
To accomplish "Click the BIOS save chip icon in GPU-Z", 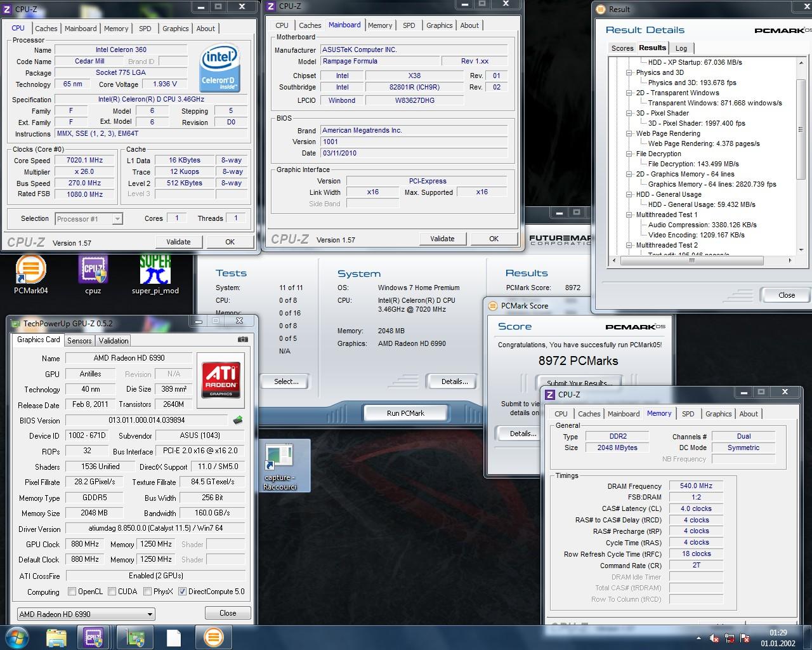I will point(238,420).
